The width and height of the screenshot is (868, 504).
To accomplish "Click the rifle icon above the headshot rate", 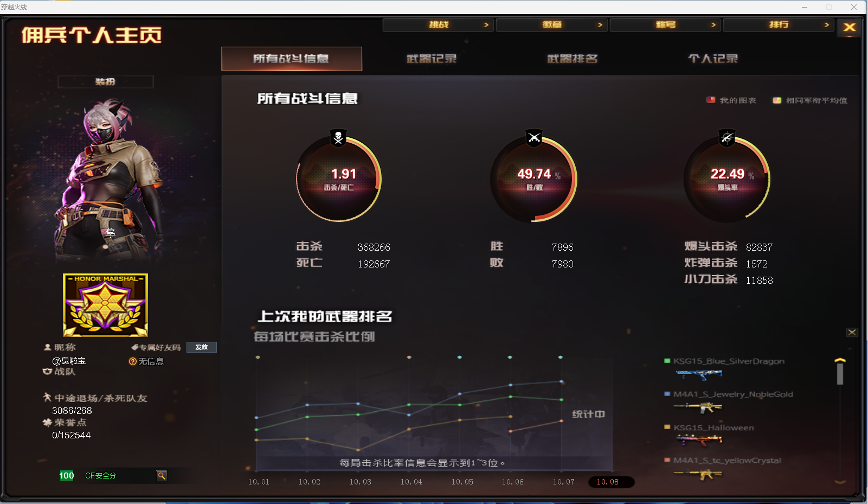I will pyautogui.click(x=726, y=138).
